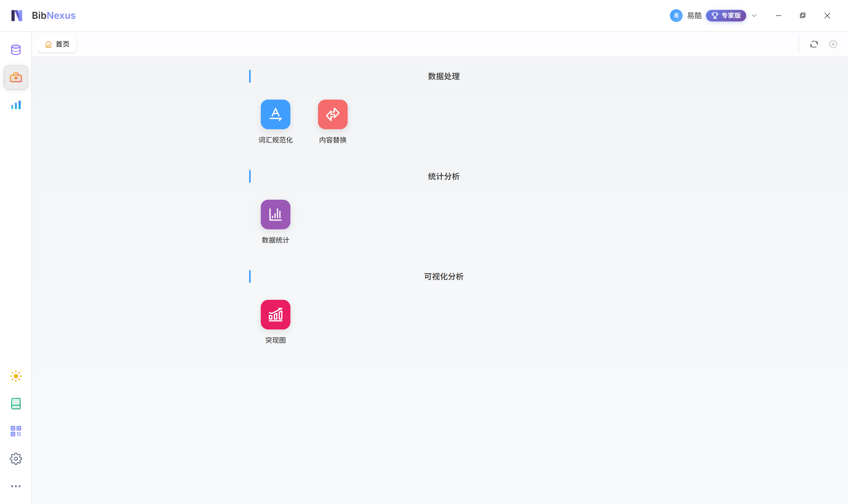
Task: Open the bar chart sidebar icon
Action: pos(16,105)
